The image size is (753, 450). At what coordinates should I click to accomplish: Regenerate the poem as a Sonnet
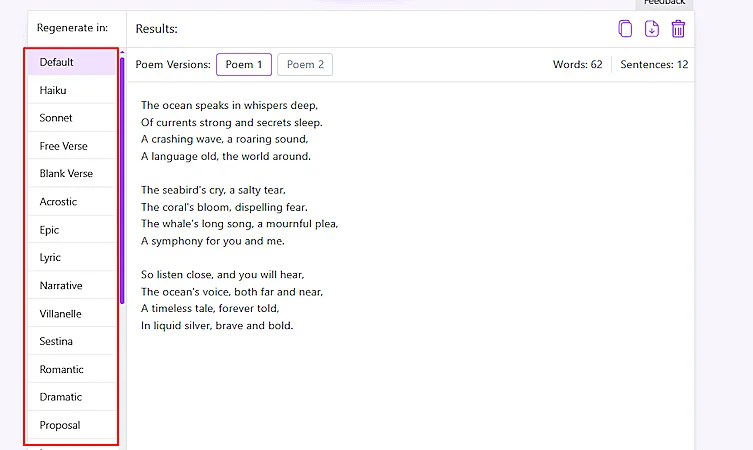(x=72, y=118)
